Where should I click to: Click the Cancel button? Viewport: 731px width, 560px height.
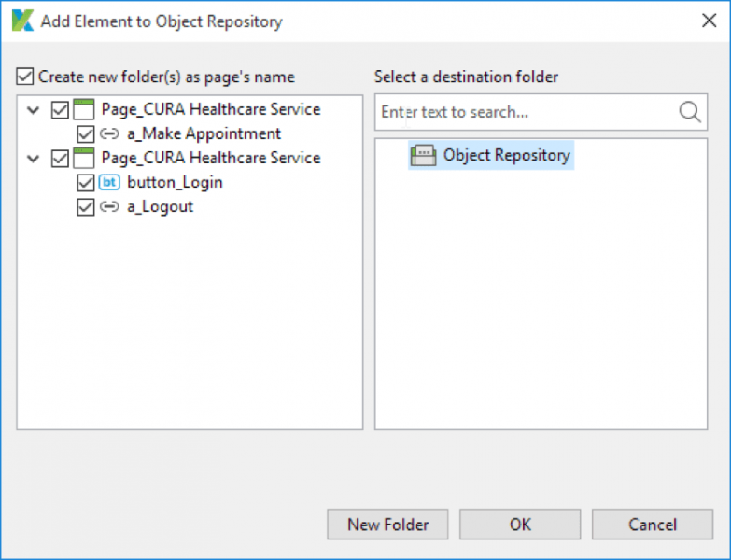(x=653, y=525)
